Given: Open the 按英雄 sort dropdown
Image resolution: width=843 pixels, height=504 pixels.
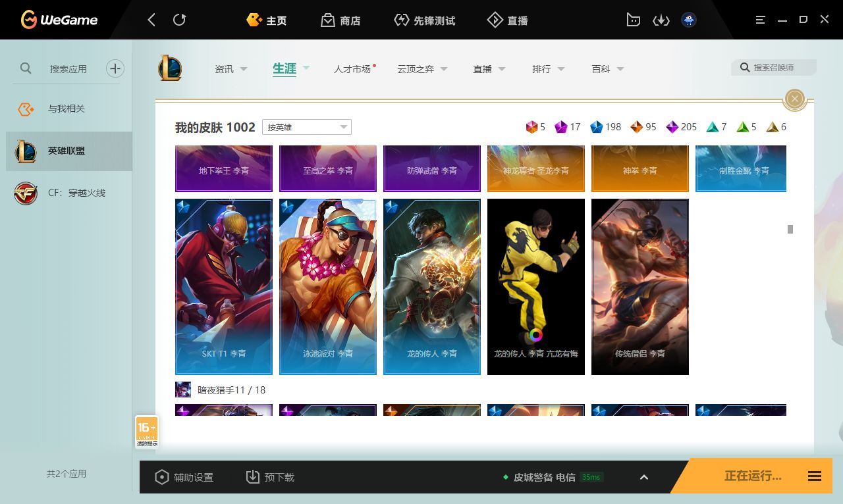Looking at the screenshot, I should point(306,127).
